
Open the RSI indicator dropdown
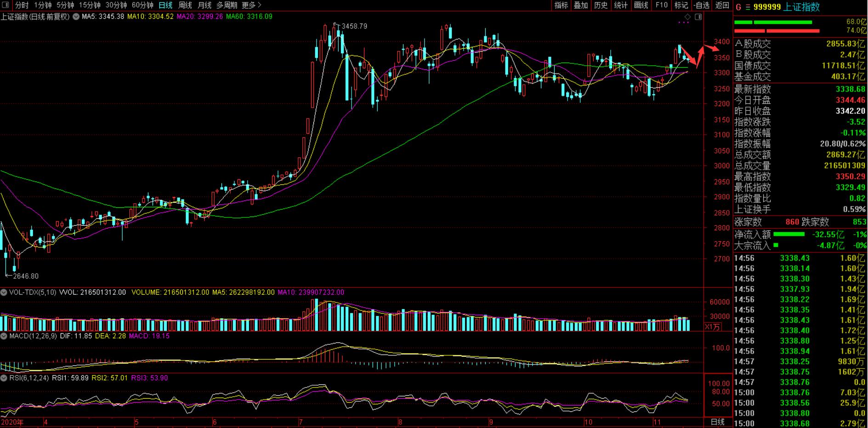[x=4, y=378]
